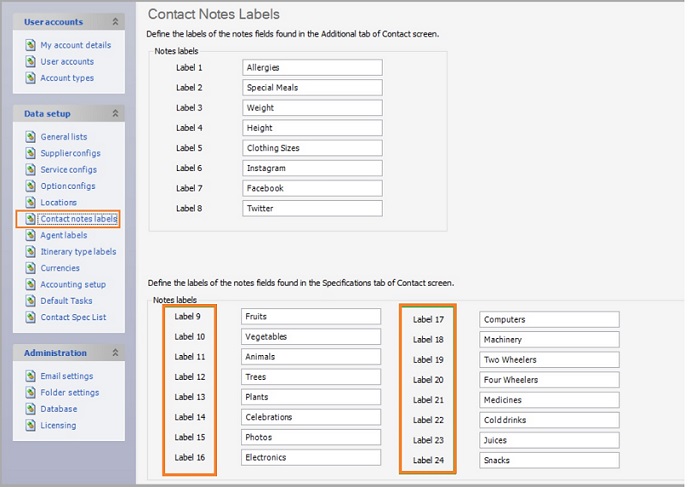Screen dimensions: 697x487
Task: Collapse the User accounts panel
Action: click(x=115, y=22)
